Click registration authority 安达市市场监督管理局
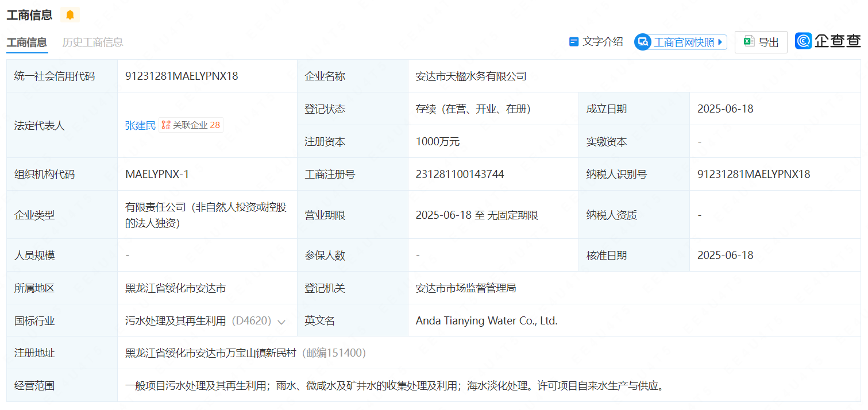The width and height of the screenshot is (868, 410). click(466, 288)
